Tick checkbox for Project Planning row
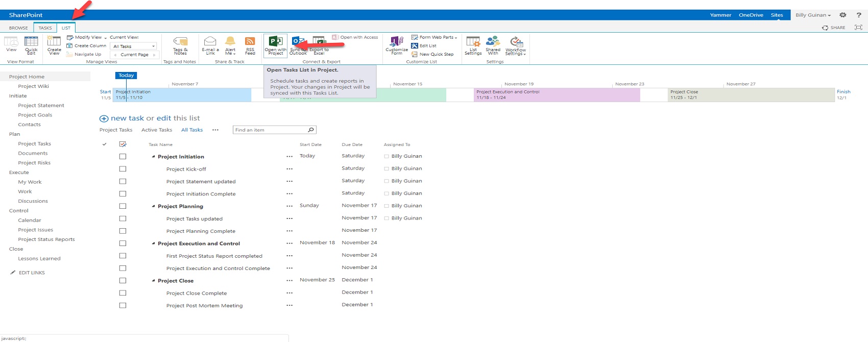The image size is (868, 342). 123,206
